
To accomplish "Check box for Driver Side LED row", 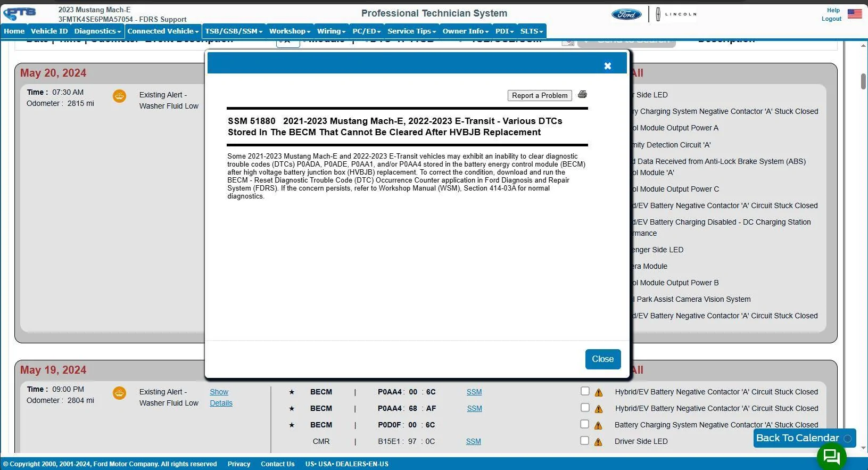I will tap(584, 441).
